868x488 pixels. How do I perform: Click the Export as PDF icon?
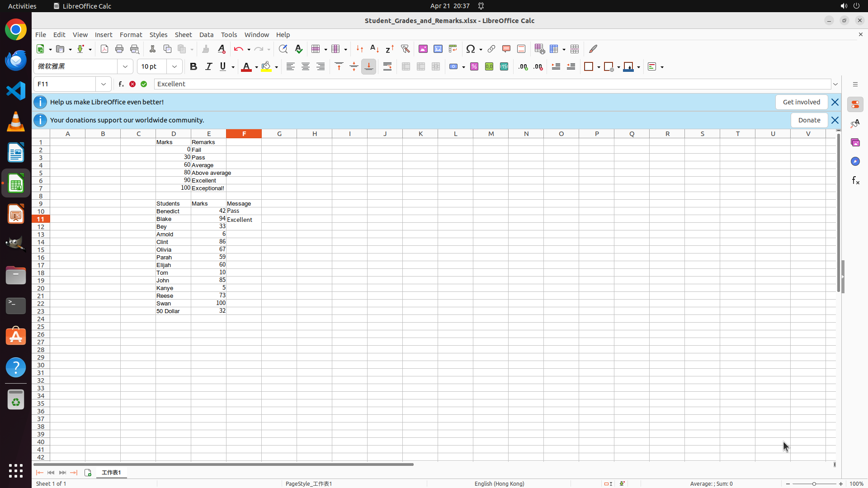(x=104, y=49)
